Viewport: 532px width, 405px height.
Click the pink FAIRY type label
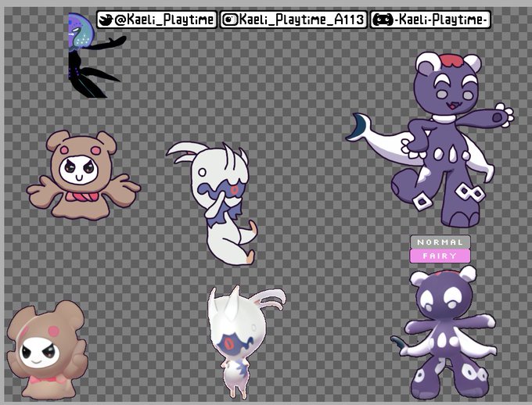click(440, 256)
